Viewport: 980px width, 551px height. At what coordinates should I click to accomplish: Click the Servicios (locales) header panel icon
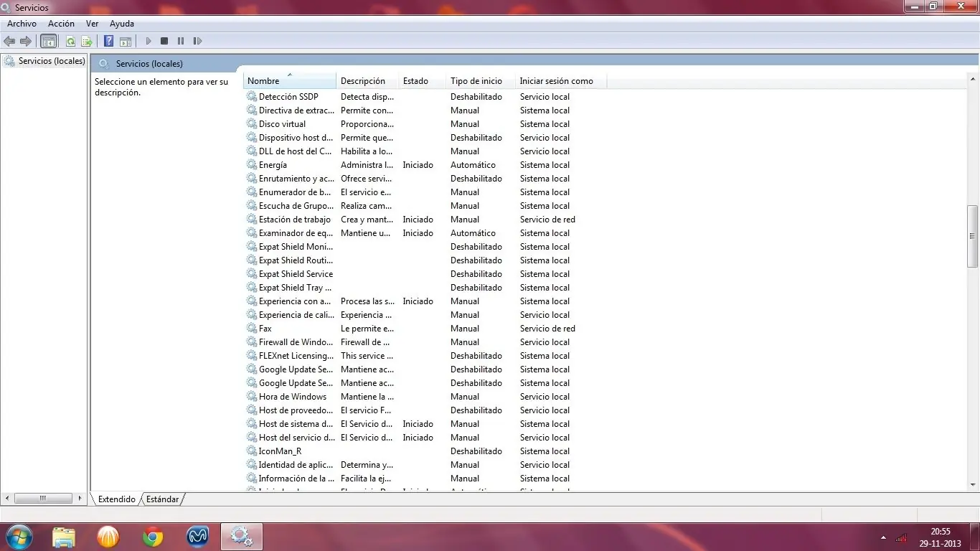[x=104, y=63]
